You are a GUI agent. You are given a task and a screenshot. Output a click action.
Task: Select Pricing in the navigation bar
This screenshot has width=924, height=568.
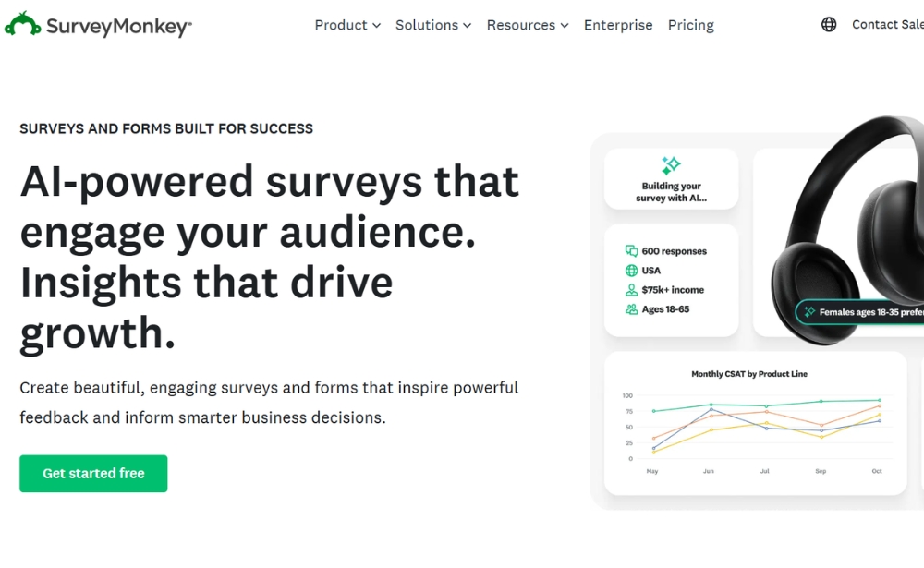pos(690,25)
